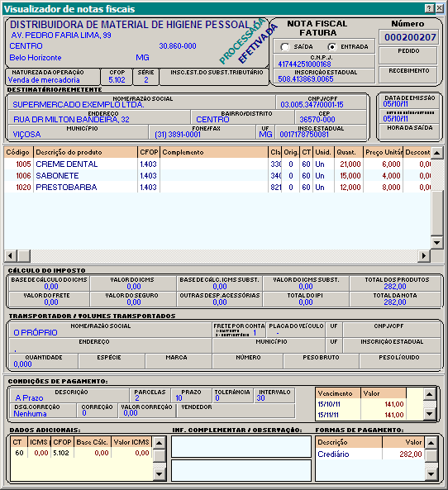
Task: Select the SAÍDA radio button
Action: 284,47
